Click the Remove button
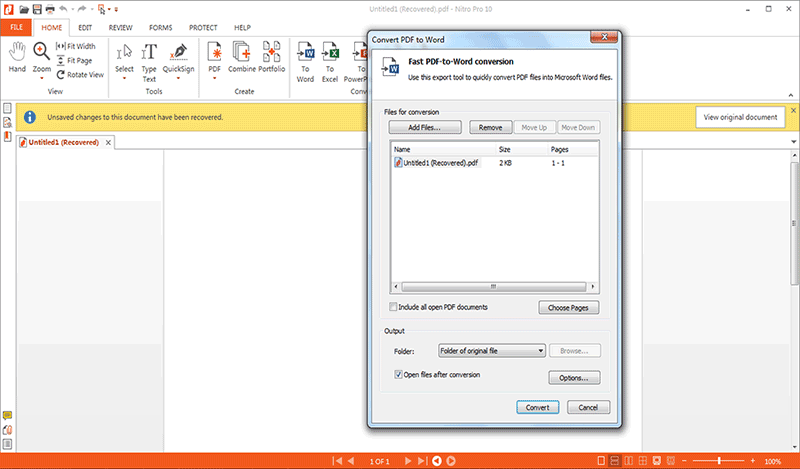 (x=490, y=127)
